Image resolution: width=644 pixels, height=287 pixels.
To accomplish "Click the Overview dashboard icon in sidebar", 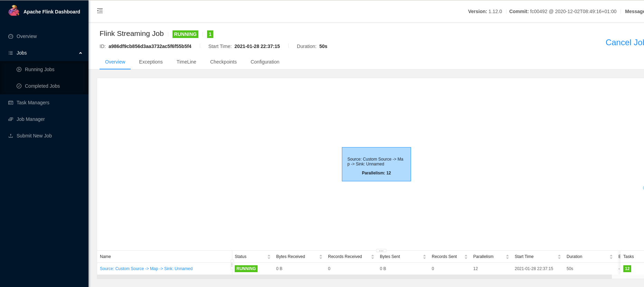I will (11, 36).
